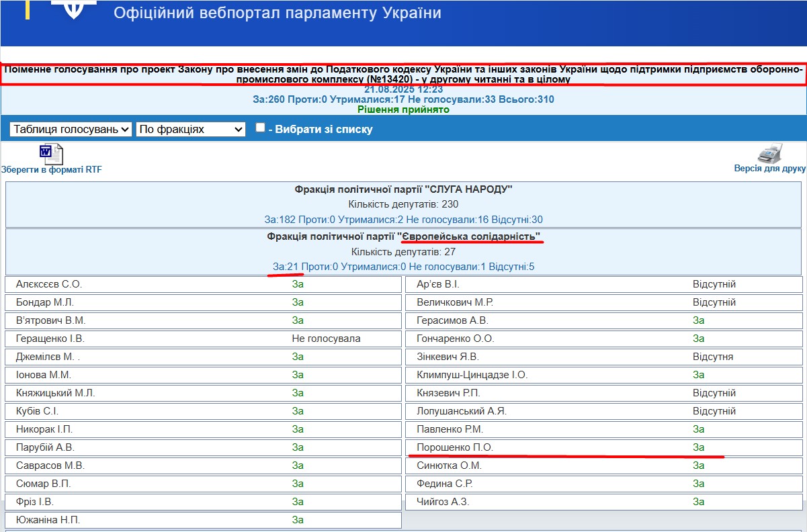
Task: Click deputy name 'Саврасов М.В.'
Action: click(50, 465)
